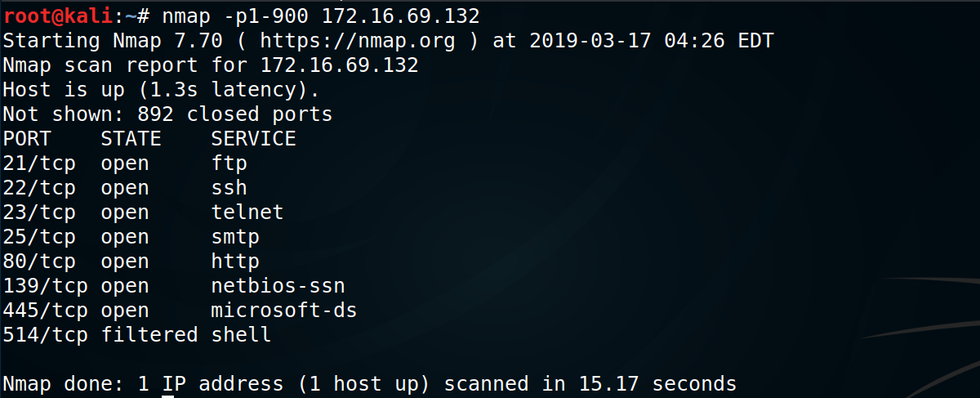Click the SERVICE column header
The width and height of the screenshot is (980, 398).
[253, 138]
